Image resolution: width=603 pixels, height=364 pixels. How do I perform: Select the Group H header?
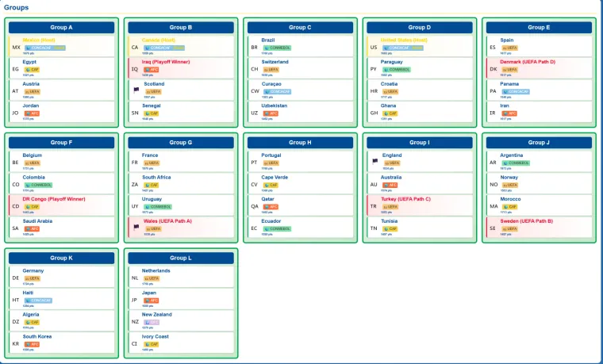(300, 143)
